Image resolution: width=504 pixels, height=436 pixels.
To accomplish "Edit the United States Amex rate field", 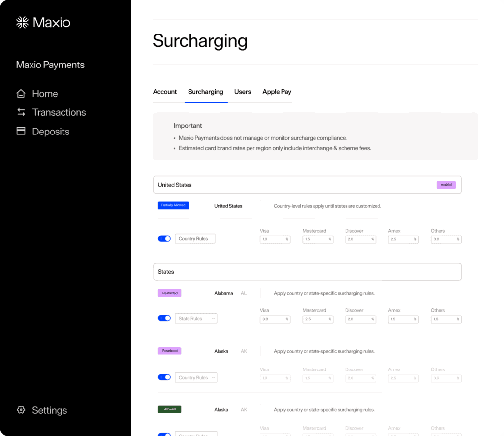I will 404,239.
